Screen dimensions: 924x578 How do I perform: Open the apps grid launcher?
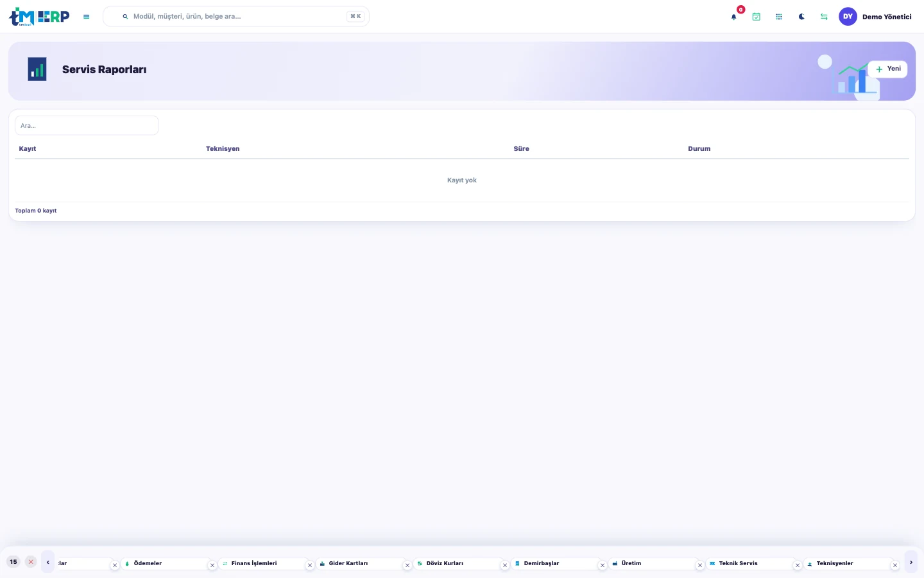779,17
